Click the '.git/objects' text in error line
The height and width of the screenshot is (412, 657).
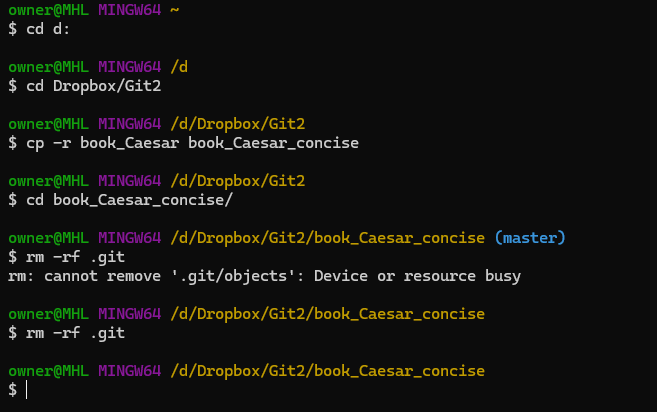(238, 276)
